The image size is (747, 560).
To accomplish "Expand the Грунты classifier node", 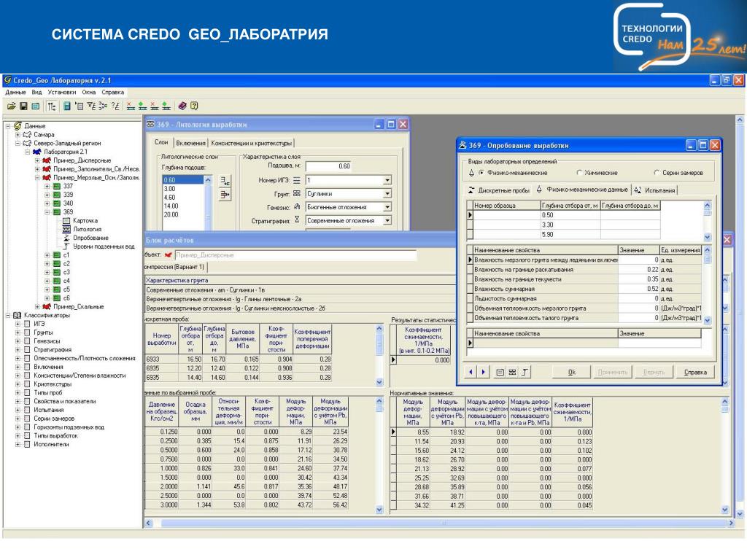I will pos(18,332).
